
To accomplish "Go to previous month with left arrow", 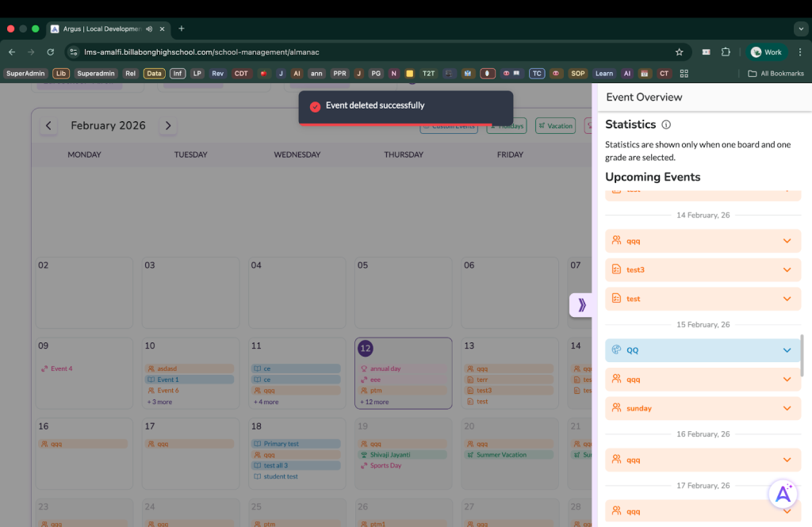I will [x=48, y=126].
